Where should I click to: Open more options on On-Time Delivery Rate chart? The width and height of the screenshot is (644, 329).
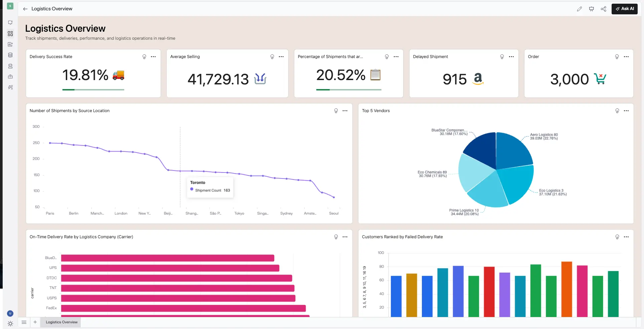tap(345, 237)
